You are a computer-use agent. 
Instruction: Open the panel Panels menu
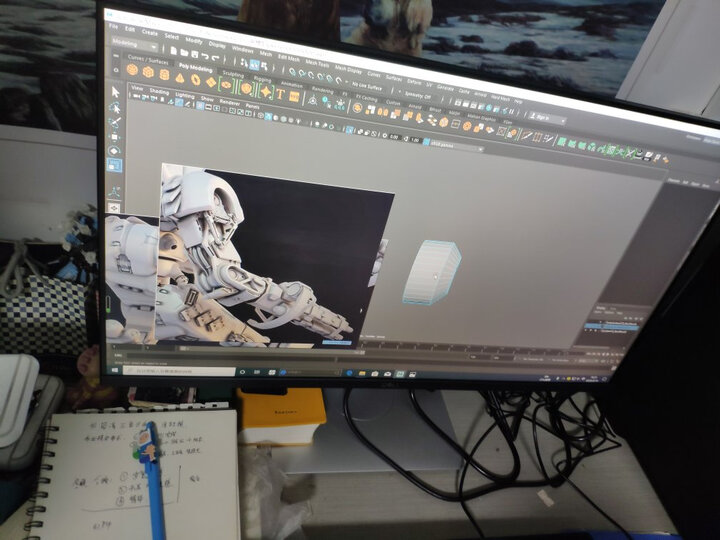(x=252, y=106)
